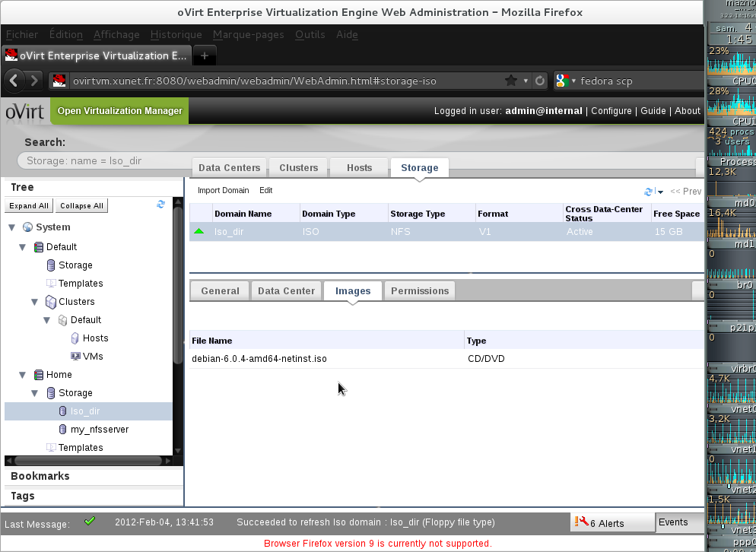756x552 pixels.
Task: Click the Firefox back arrow button
Action: [15, 81]
